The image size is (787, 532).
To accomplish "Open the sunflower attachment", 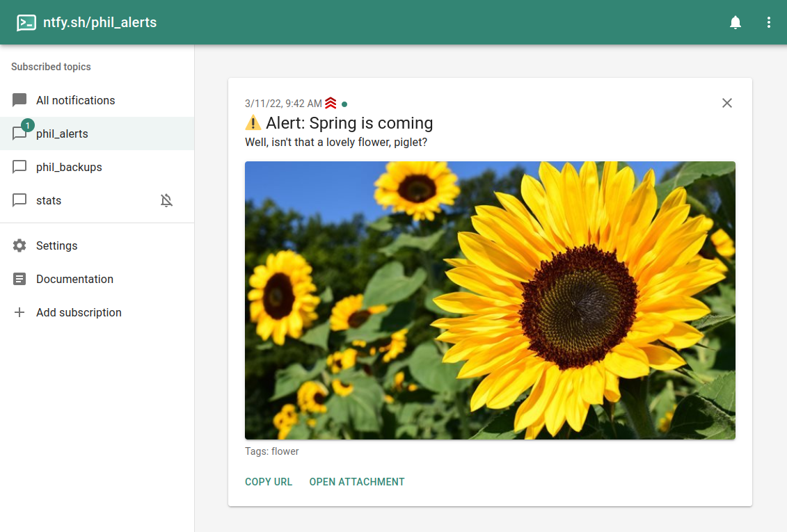I will 357,481.
